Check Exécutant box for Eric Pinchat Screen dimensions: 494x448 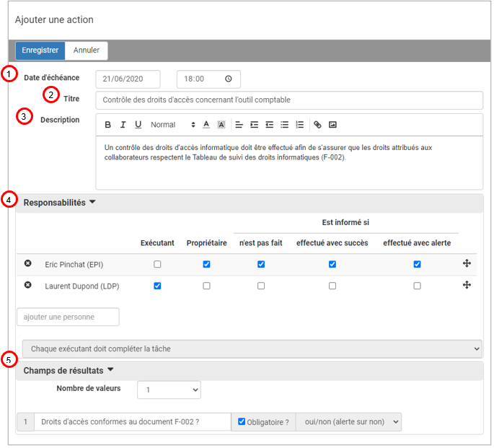coord(157,265)
